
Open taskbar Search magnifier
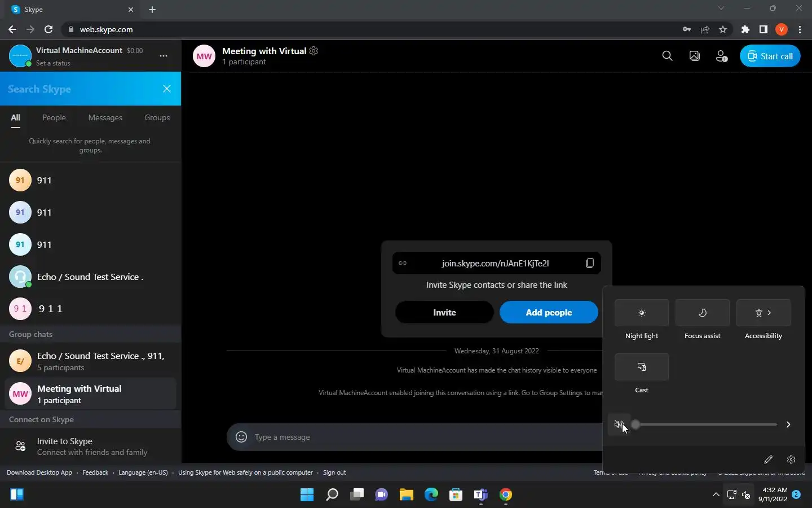tap(332, 495)
